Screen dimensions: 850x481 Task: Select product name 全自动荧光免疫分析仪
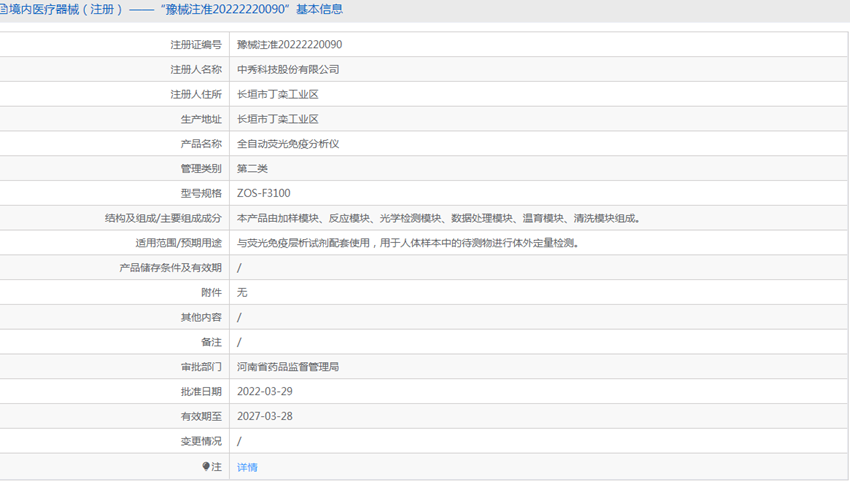click(288, 144)
